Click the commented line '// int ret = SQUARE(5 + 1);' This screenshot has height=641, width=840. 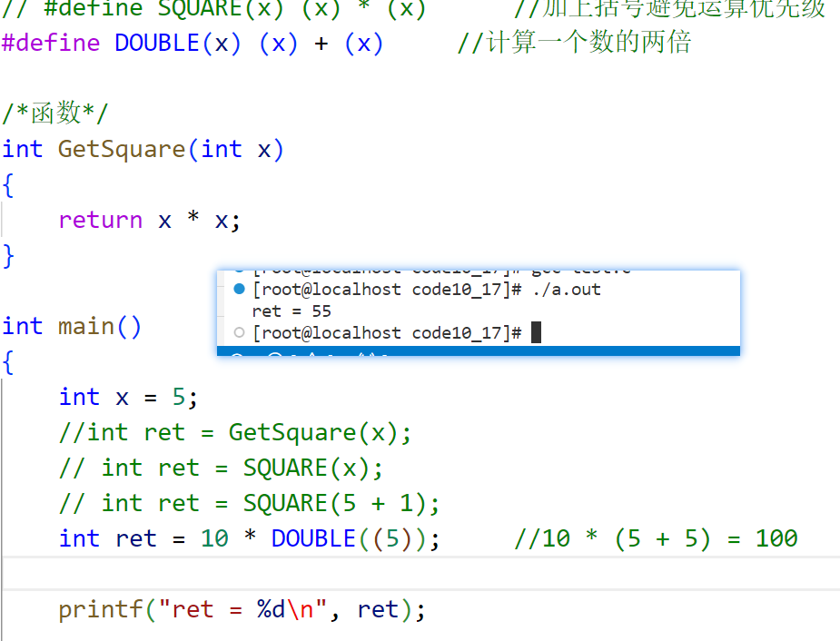[249, 503]
